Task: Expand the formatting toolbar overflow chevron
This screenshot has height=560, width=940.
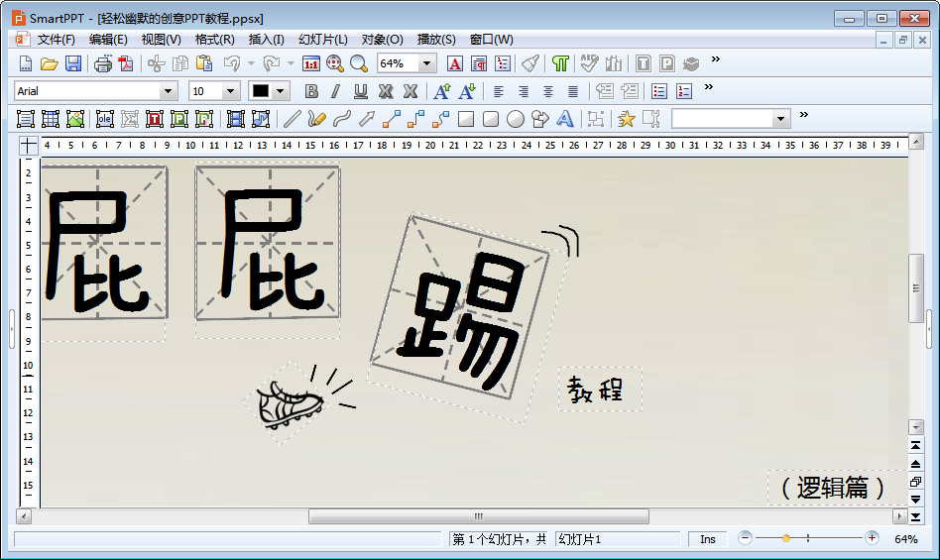Action: pos(709,87)
